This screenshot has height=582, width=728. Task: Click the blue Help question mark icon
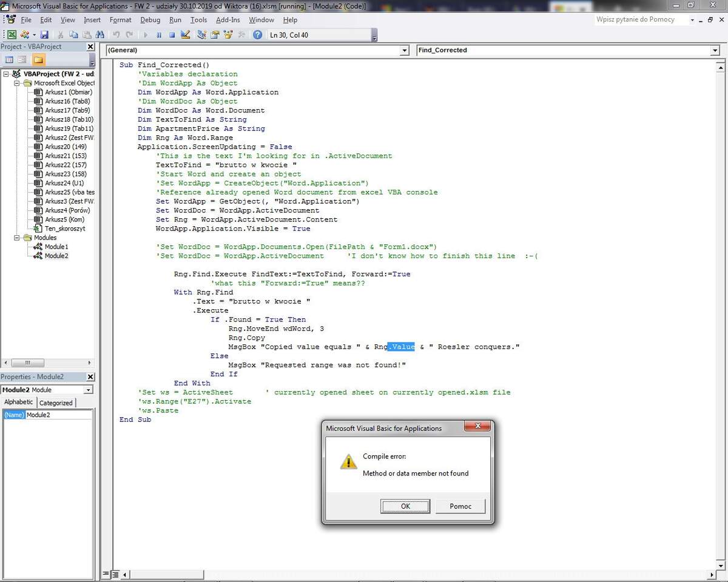click(x=258, y=35)
